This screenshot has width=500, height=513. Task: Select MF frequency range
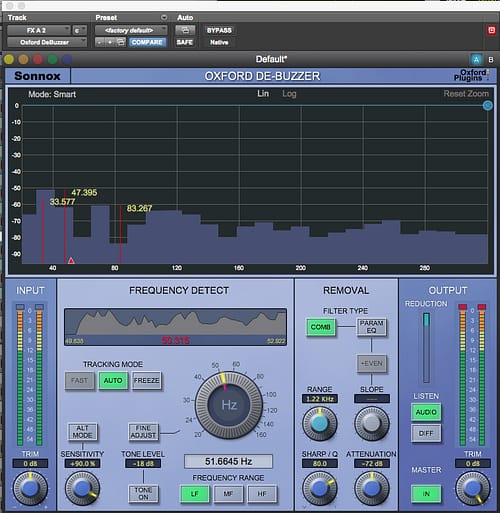(228, 493)
